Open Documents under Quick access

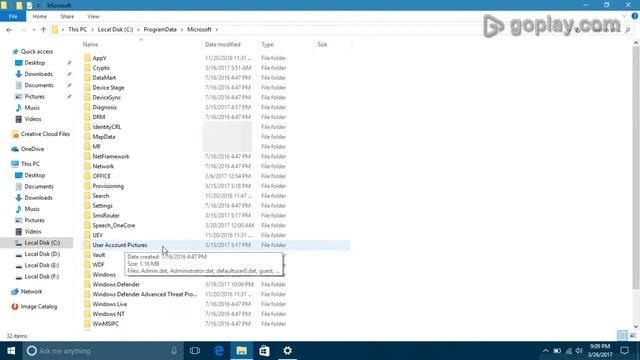click(39, 85)
